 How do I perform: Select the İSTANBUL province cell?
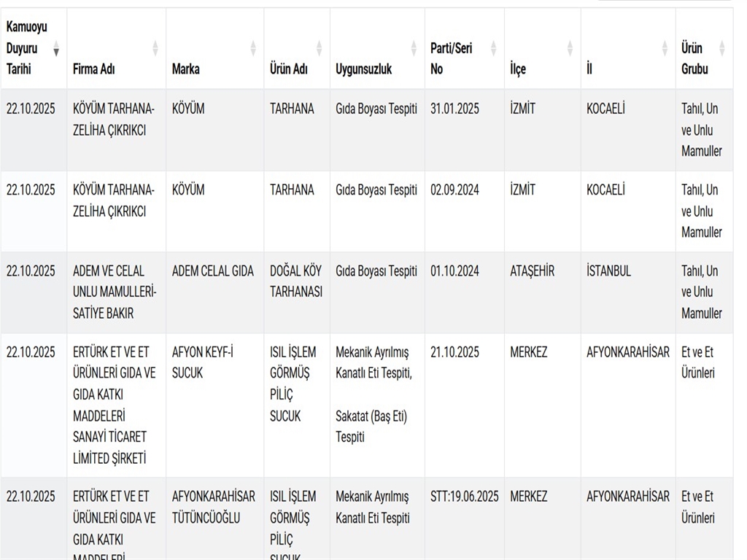click(608, 271)
